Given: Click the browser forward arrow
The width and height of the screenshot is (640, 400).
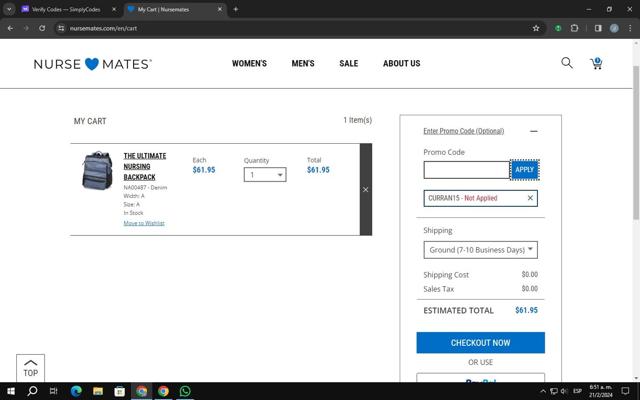Looking at the screenshot, I should point(26,28).
